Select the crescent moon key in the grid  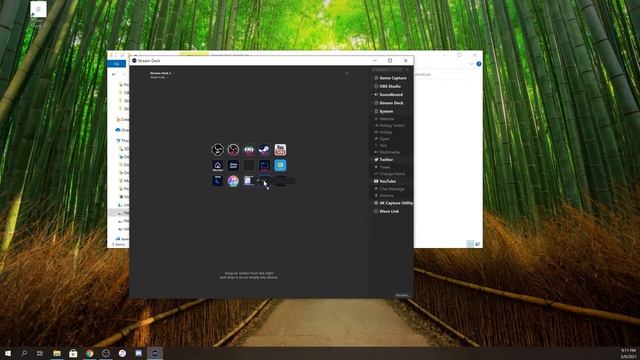coord(218,181)
